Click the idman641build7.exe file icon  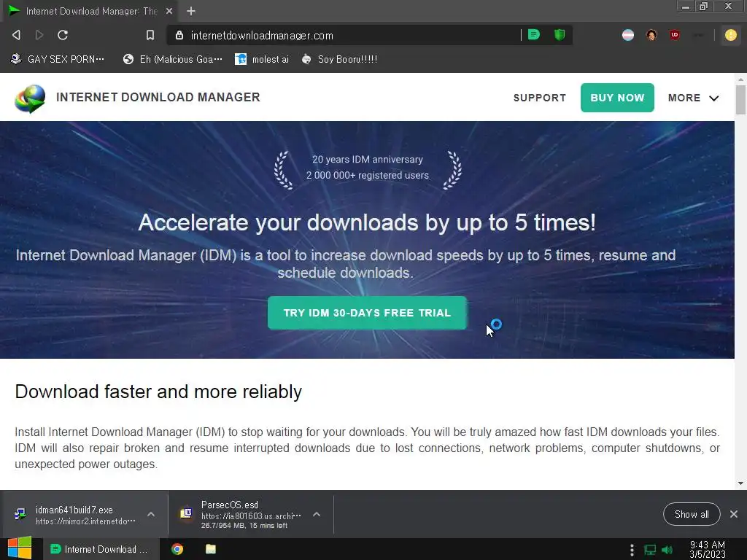20,514
